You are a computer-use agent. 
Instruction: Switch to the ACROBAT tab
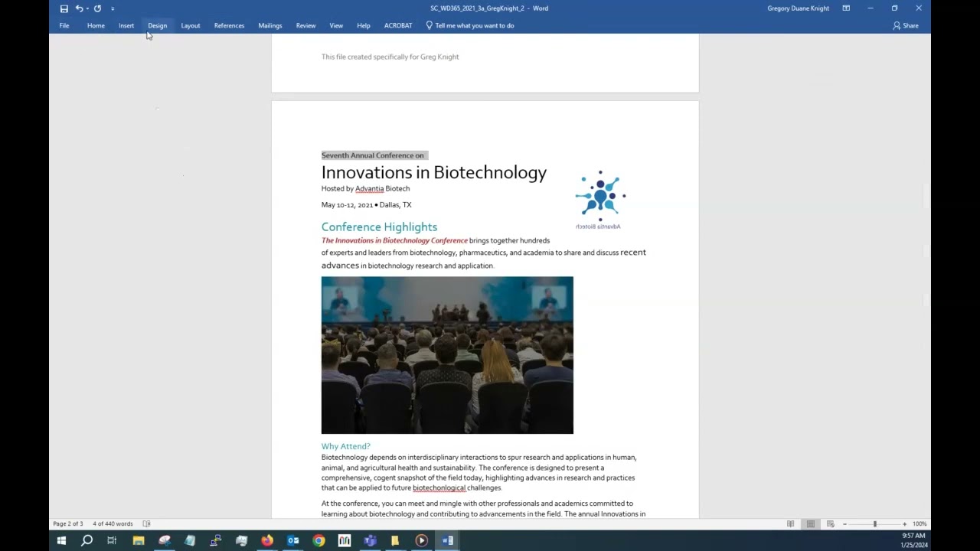(398, 25)
